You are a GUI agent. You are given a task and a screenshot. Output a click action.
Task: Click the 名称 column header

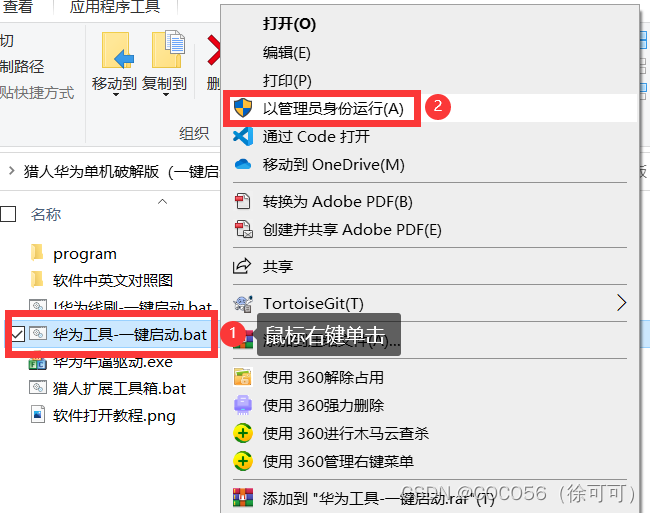(x=46, y=214)
